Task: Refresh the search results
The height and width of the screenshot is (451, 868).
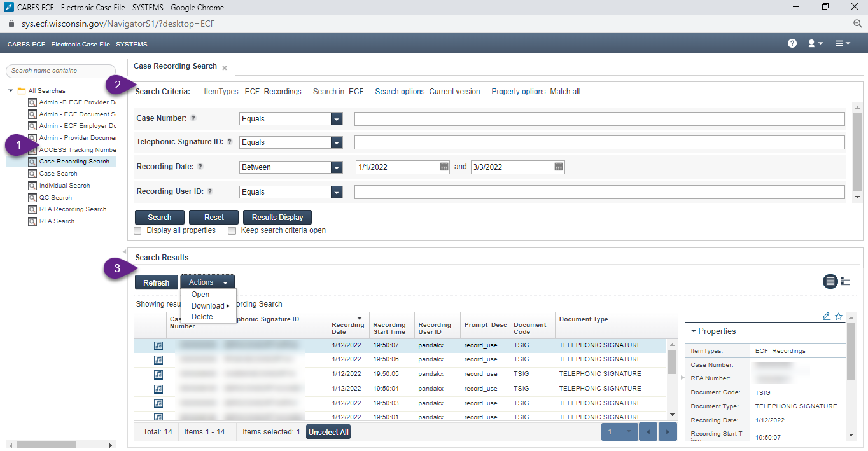Action: [157, 282]
